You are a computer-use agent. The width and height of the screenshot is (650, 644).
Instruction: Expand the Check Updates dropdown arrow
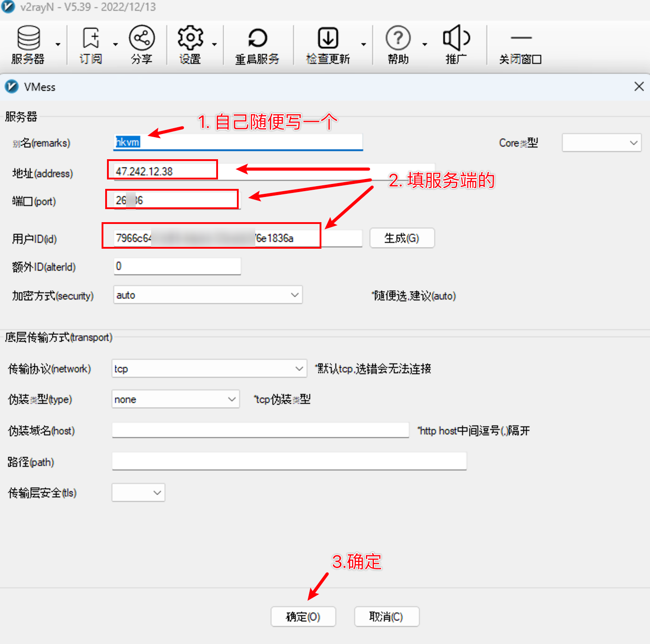point(363,45)
